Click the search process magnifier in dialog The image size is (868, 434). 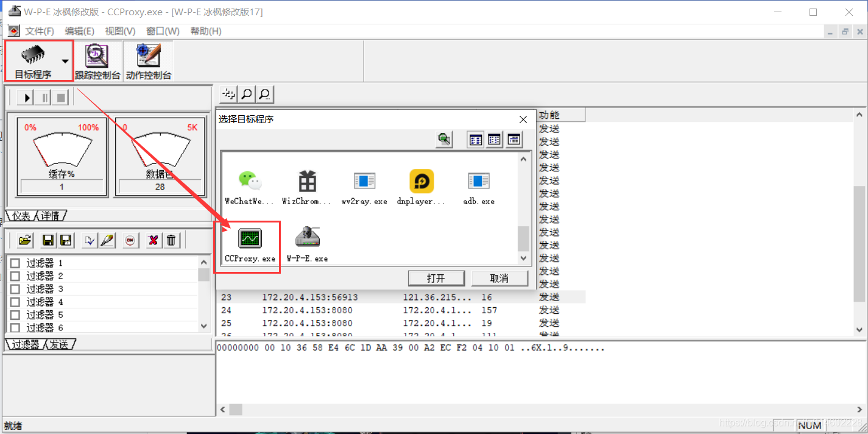click(445, 140)
